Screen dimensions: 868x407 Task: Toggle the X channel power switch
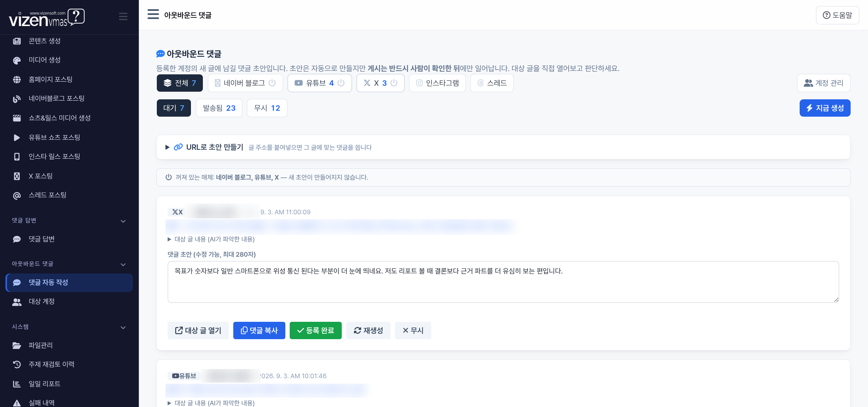coord(394,82)
